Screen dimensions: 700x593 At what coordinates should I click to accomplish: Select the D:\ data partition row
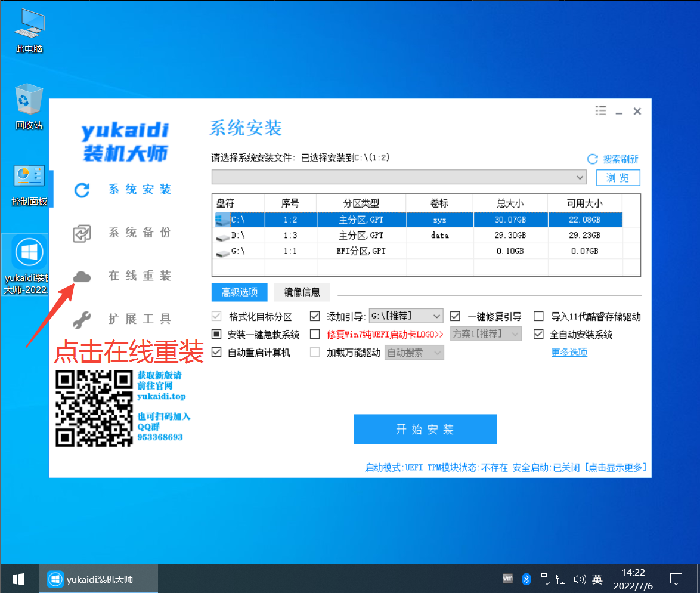[417, 235]
